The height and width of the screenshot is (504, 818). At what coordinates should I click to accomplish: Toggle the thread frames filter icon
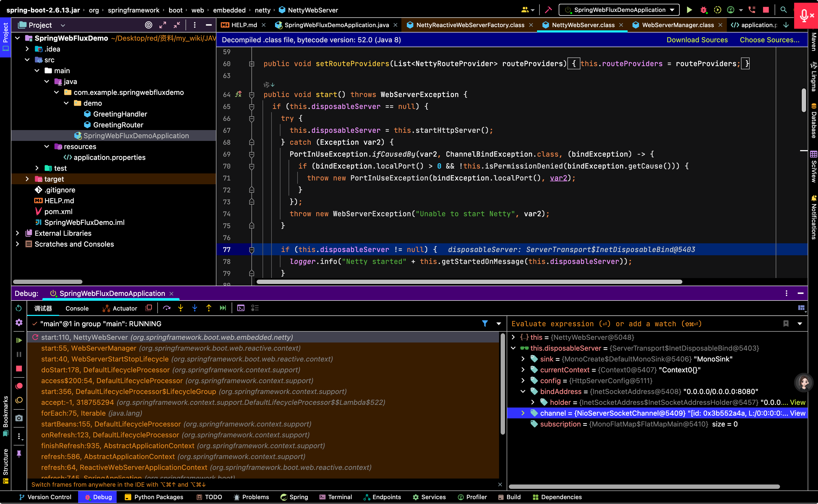485,324
